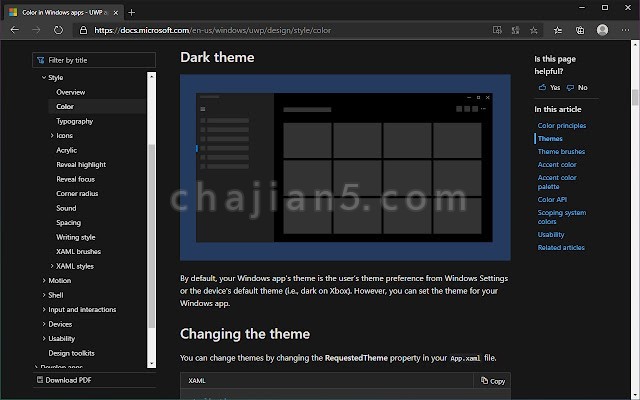Image resolution: width=640 pixels, height=400 pixels.
Task: Expand the XAML styles tree node
Action: pyautogui.click(x=52, y=266)
